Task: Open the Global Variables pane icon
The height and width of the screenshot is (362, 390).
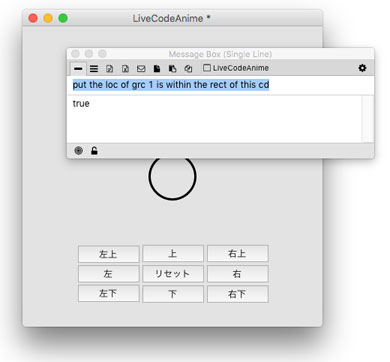Action: [125, 69]
